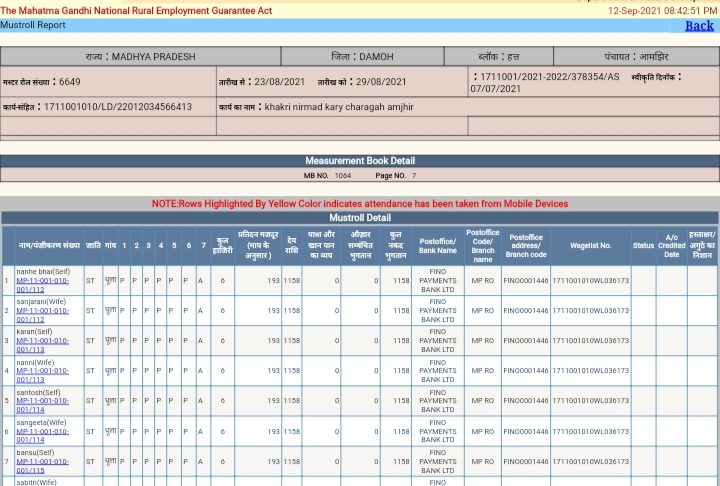Select the नाम/पंजीकरण संख्या column header
The height and width of the screenshot is (486, 720).
pyautogui.click(x=49, y=245)
